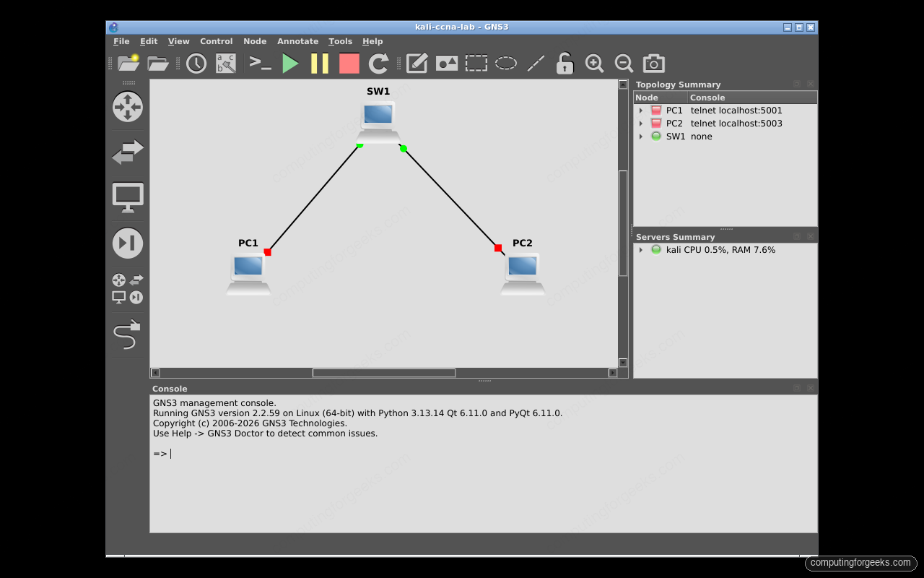Open the Tools menu
Viewport: 924px width, 578px height.
(341, 41)
